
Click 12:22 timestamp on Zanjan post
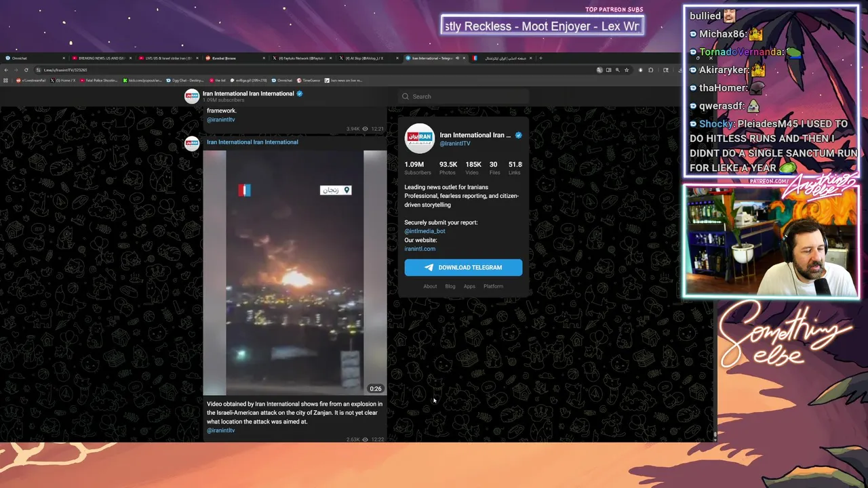(x=378, y=440)
